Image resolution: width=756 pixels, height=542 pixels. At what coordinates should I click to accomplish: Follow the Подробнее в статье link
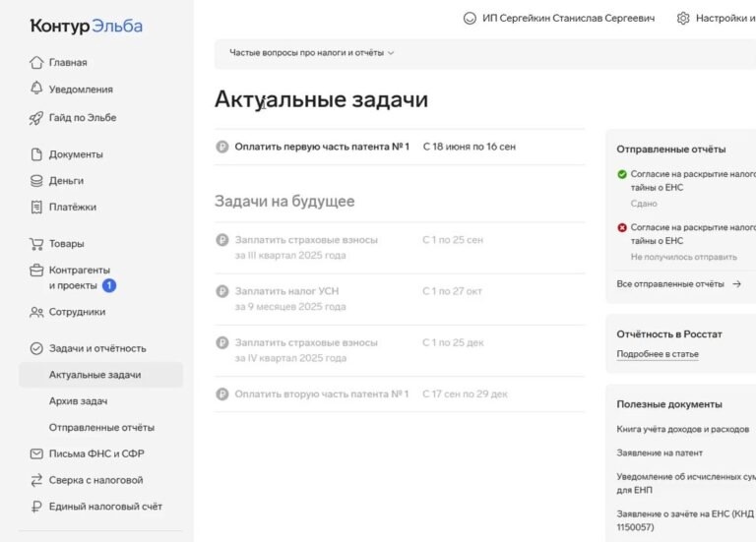pos(658,354)
